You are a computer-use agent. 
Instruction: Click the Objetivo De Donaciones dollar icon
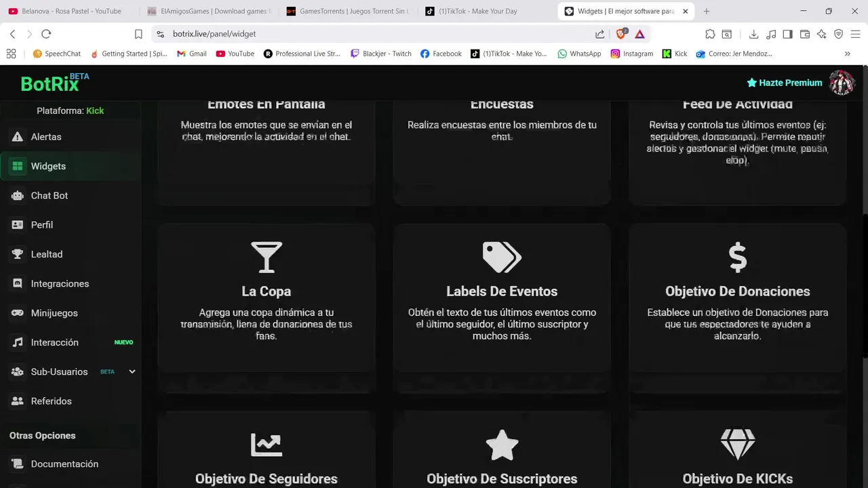pos(738,257)
